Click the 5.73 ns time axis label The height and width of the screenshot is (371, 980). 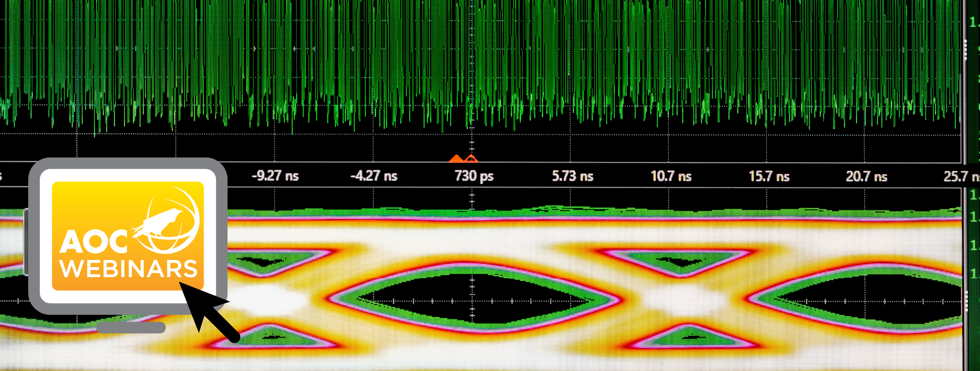(x=572, y=176)
